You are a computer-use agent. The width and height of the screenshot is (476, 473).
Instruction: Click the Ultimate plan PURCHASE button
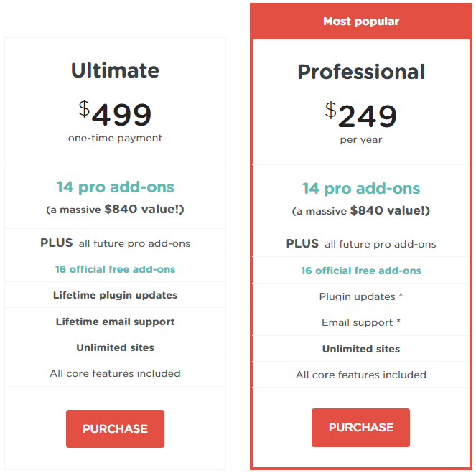coord(115,428)
